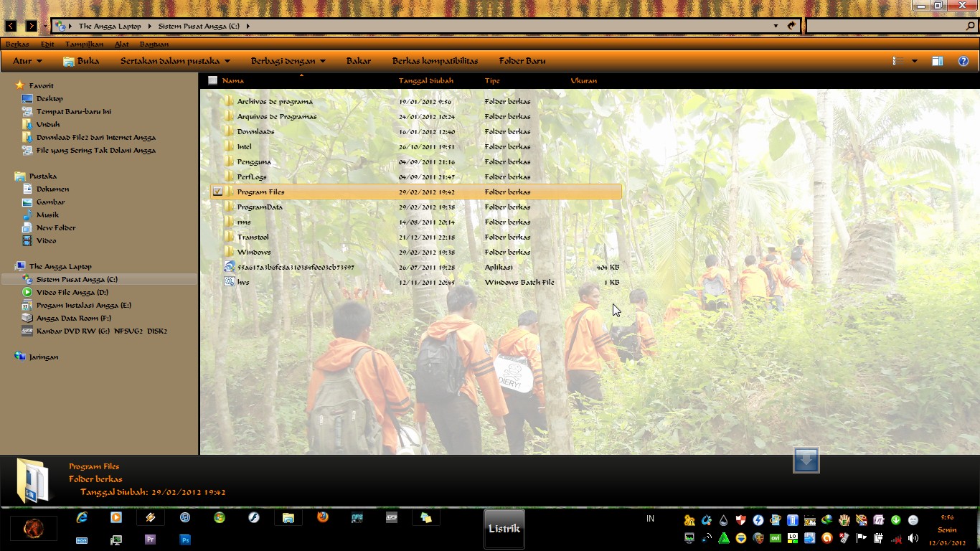
Task: Uncheck the Program Files folder checkbox
Action: 217,192
